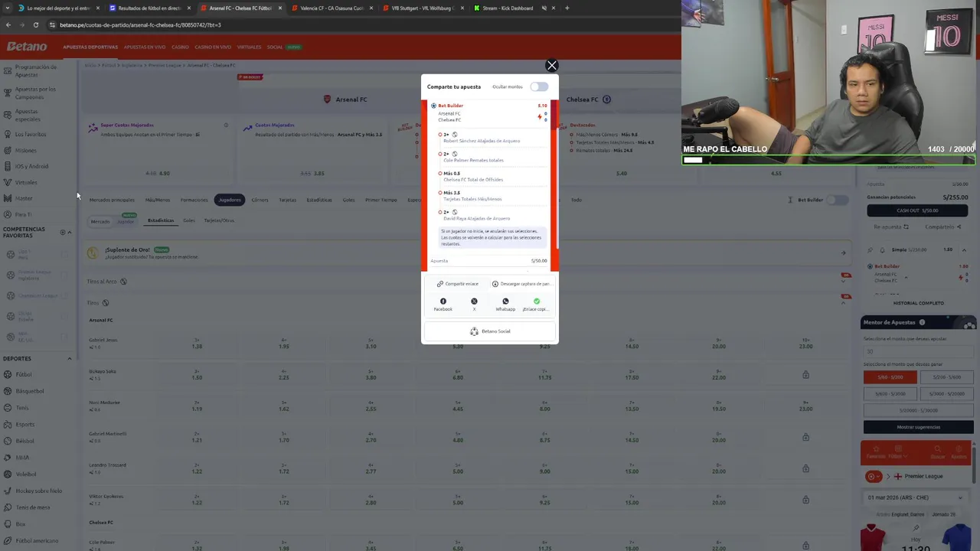The height and width of the screenshot is (551, 980).
Task: Click stats icon next to Robert Sánchez selection
Action: click(x=455, y=135)
